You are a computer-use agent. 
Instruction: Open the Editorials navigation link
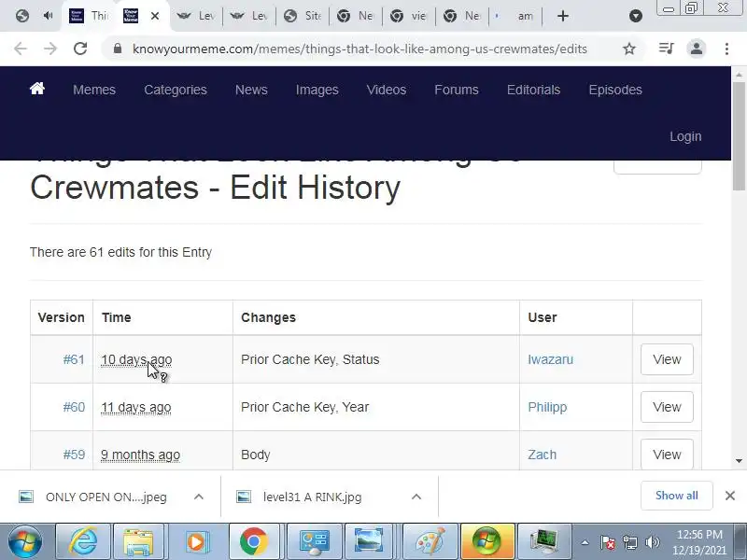(x=533, y=90)
